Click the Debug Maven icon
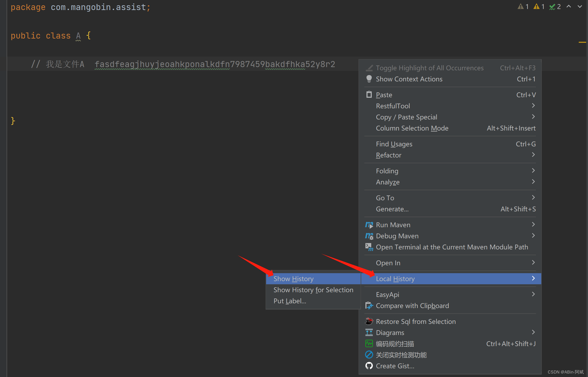 pyautogui.click(x=369, y=235)
